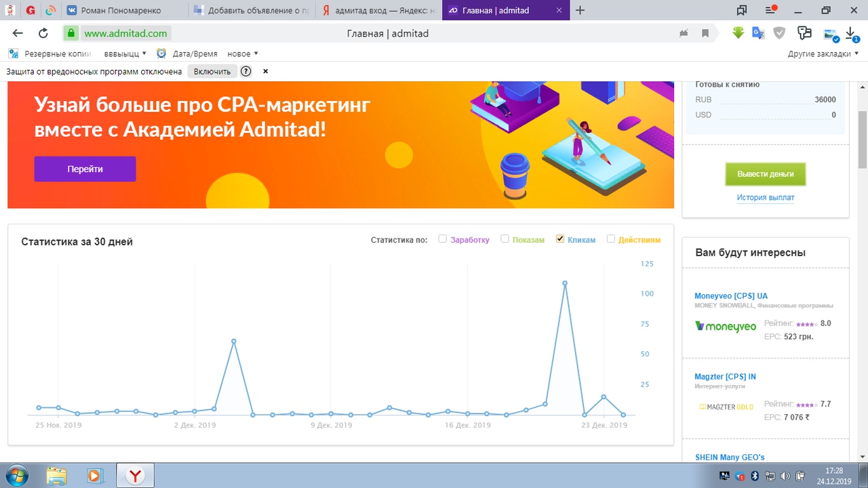This screenshot has width=868, height=488.
Task: Click the www.admitad.com address field
Action: click(x=126, y=33)
